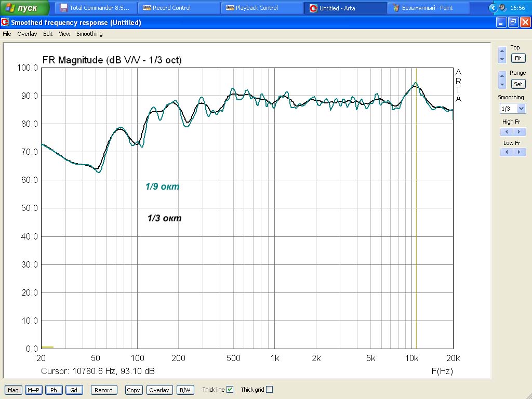Decrease the Top value with the down arrow
This screenshot has width=532, height=399.
[x=502, y=59]
